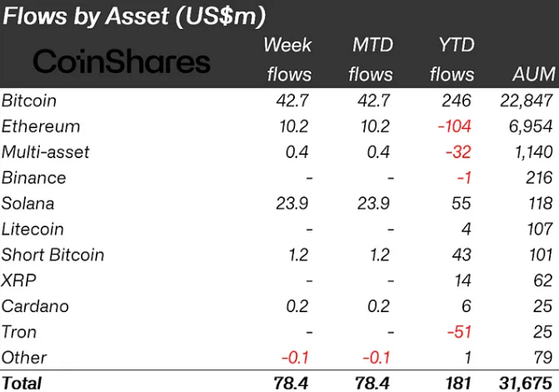Click the Binance row label
This screenshot has height=392, width=559.
(x=34, y=177)
